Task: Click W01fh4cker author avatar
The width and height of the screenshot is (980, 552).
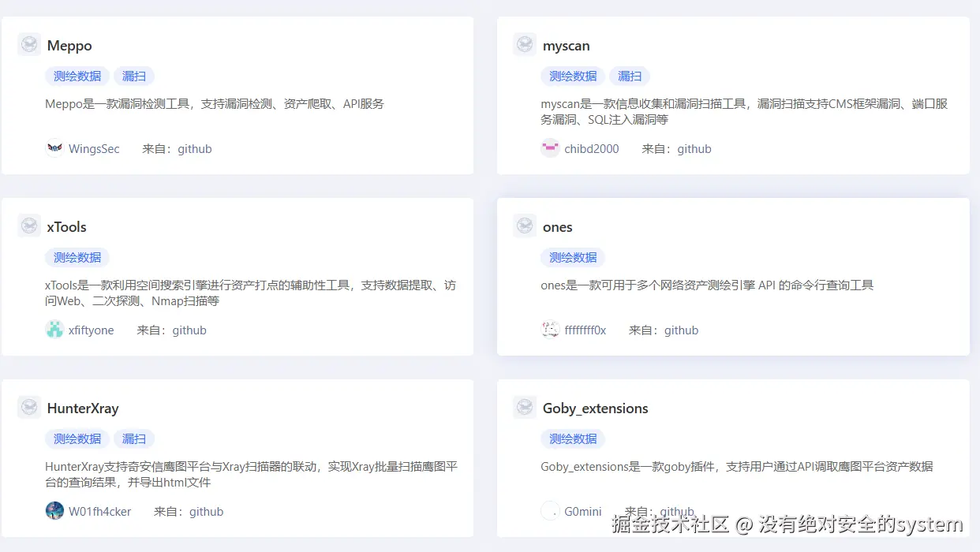Action: [x=54, y=511]
